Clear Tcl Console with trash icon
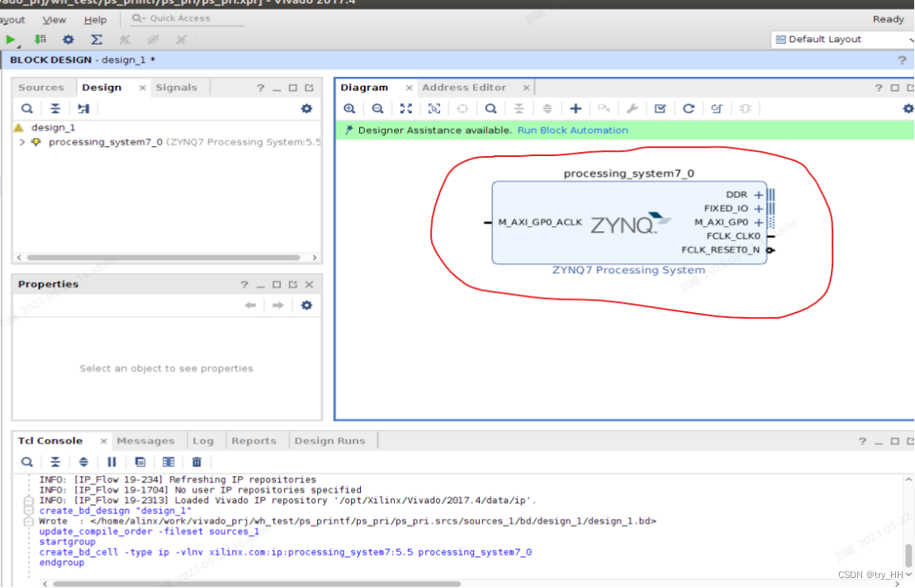Screen dimensions: 915x588 (x=197, y=462)
